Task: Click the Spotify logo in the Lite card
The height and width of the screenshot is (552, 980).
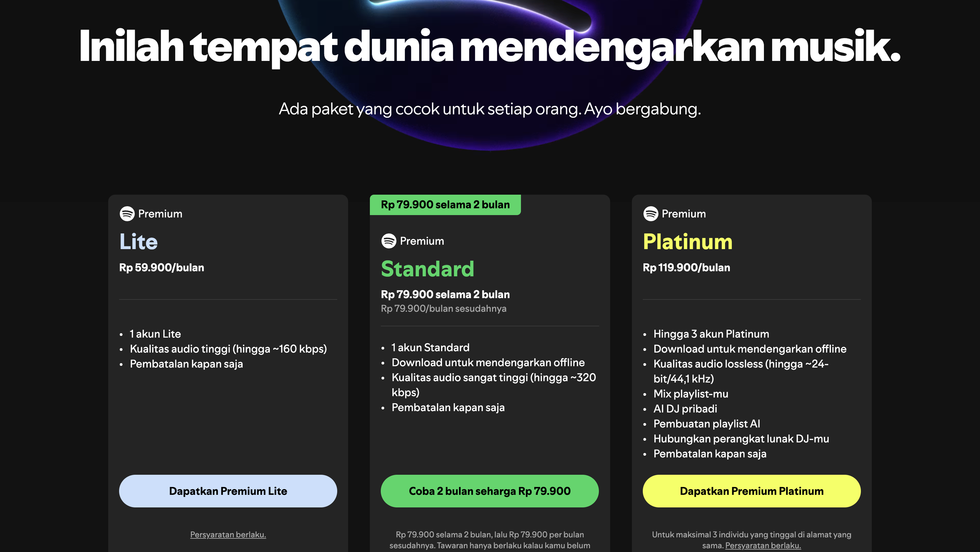Action: click(127, 214)
